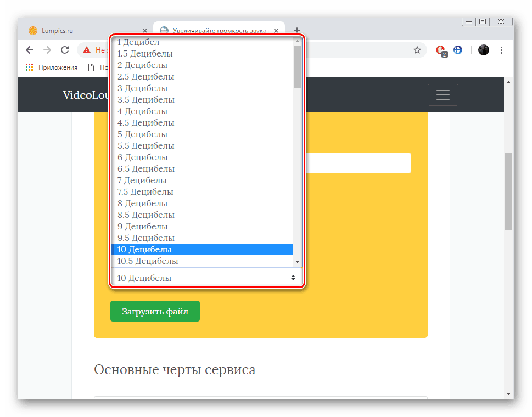
Task: Open new tab with plus button
Action: click(x=297, y=30)
